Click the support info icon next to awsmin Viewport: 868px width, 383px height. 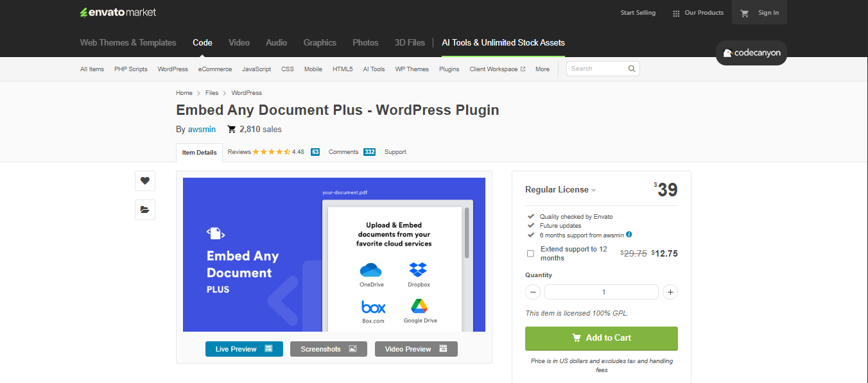629,235
